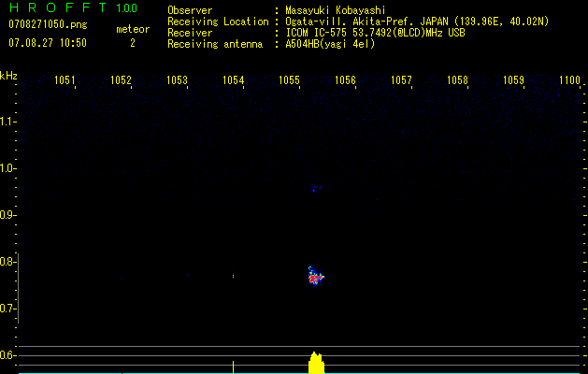The width and height of the screenshot is (588, 374).
Task: Click Ogata-vill. Akita-Pref. JAPAN location text
Action: [417, 22]
